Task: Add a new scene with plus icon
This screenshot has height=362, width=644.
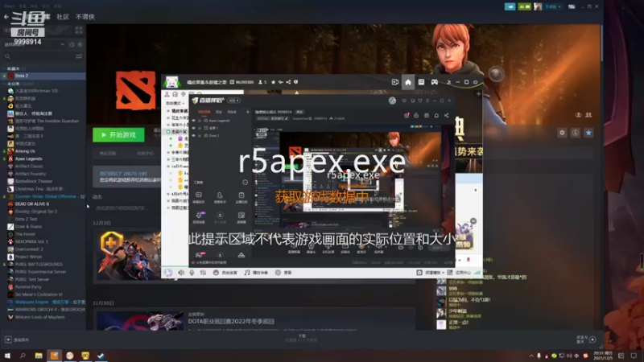Action: pyautogui.click(x=248, y=112)
